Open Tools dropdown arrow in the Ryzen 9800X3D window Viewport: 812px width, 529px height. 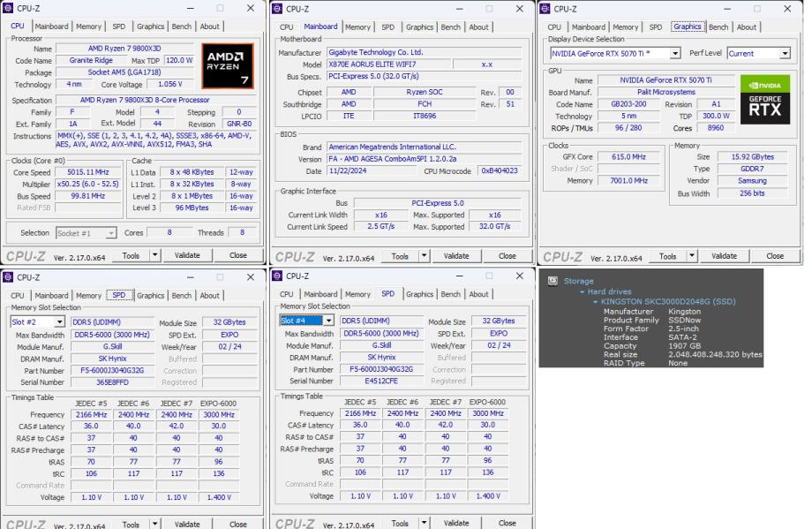[154, 255]
